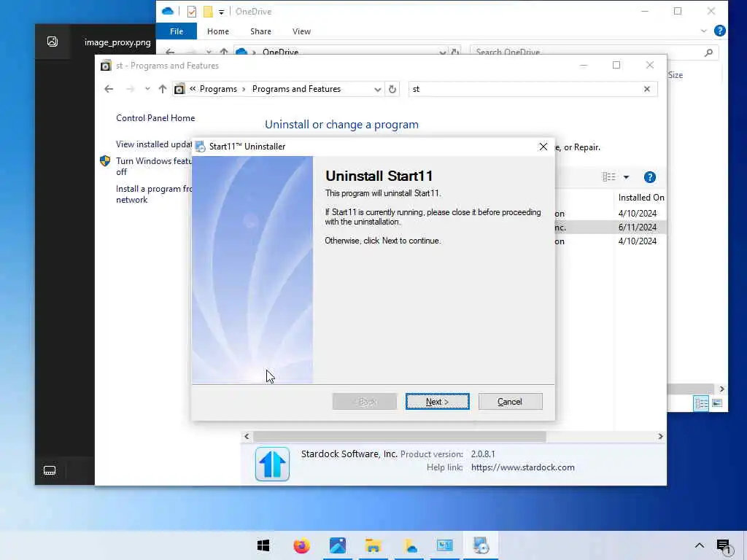Viewport: 747px width, 560px height.
Task: Cancel the Start11 uninstallation
Action: [510, 402]
